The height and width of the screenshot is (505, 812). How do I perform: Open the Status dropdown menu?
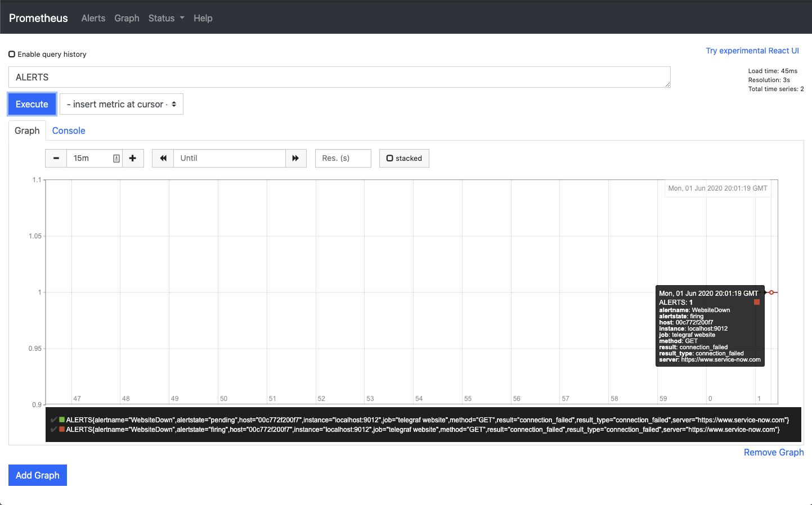[x=166, y=18]
